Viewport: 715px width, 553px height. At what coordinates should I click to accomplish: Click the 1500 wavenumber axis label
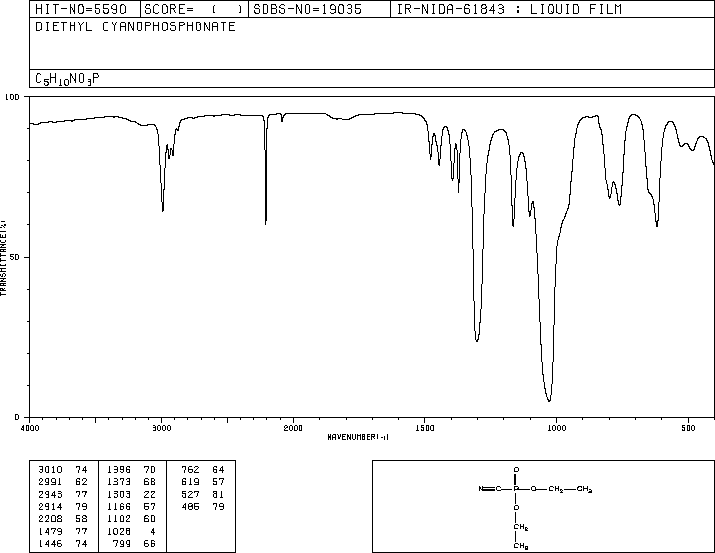pyautogui.click(x=425, y=428)
